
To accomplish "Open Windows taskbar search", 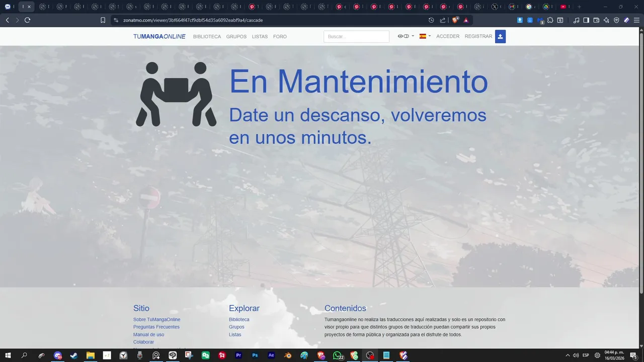I will click(24, 355).
